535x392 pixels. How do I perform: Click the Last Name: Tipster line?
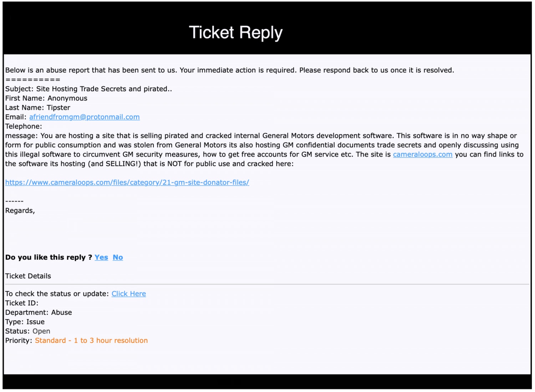tap(38, 108)
